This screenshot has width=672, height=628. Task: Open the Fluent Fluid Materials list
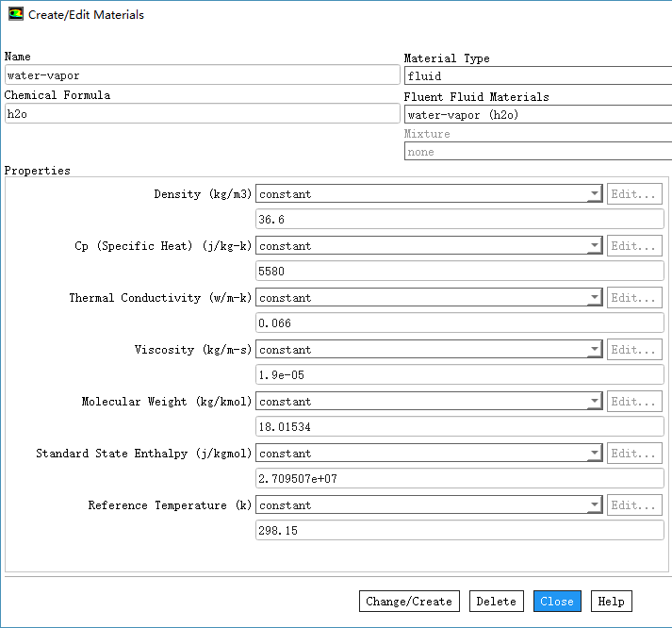point(537,115)
